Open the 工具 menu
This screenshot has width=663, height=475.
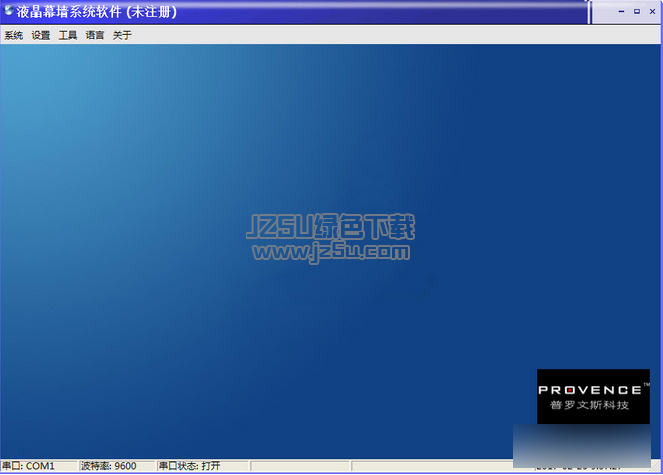pos(68,36)
